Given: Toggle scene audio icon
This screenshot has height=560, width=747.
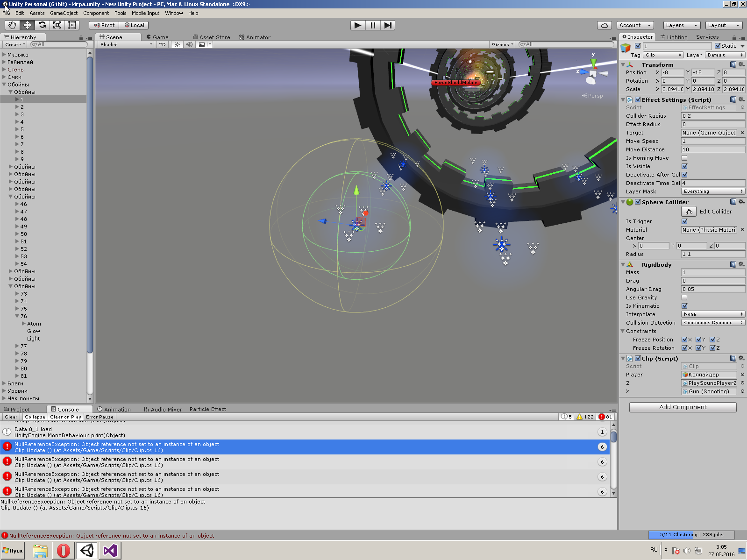Looking at the screenshot, I should click(x=189, y=44).
